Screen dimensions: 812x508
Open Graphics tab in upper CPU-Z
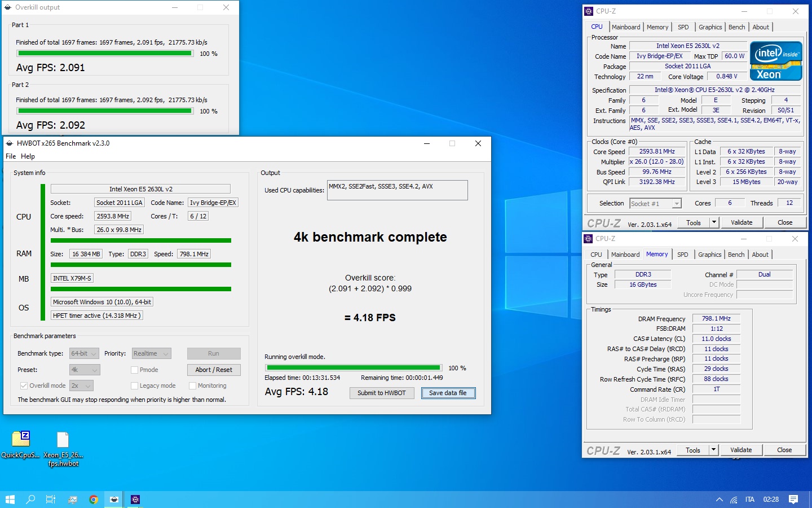[710, 27]
